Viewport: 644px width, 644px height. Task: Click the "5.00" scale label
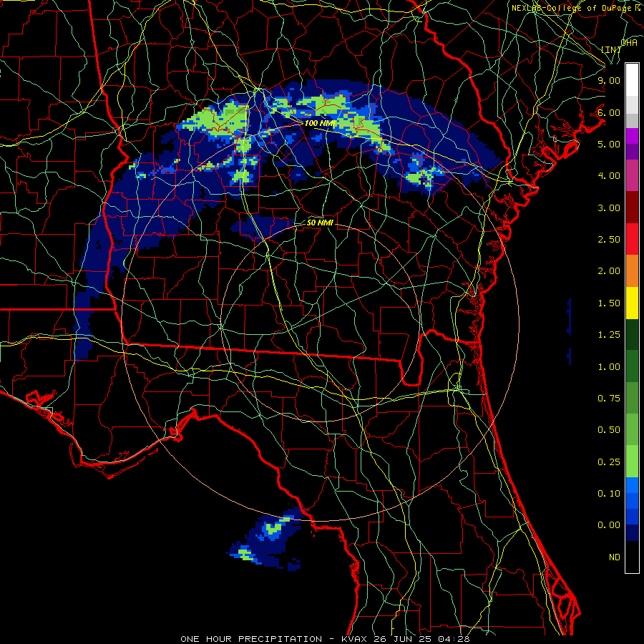click(609, 144)
